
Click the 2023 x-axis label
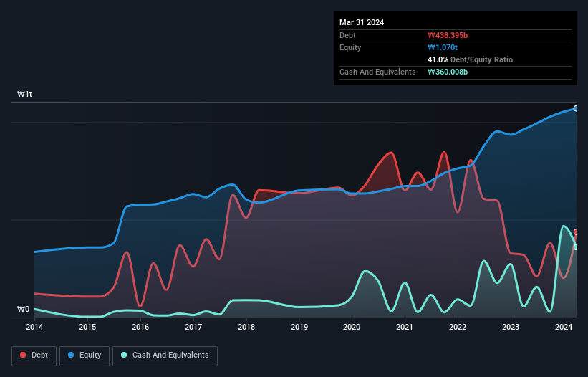[511, 327]
